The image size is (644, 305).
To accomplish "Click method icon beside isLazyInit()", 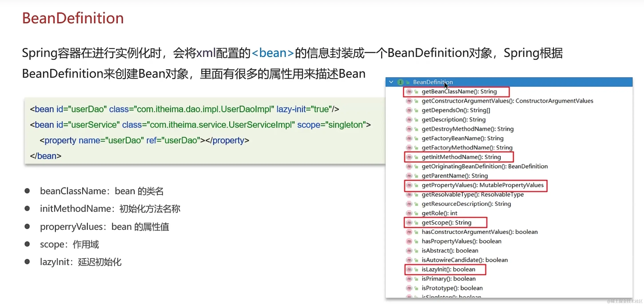I will point(409,269).
